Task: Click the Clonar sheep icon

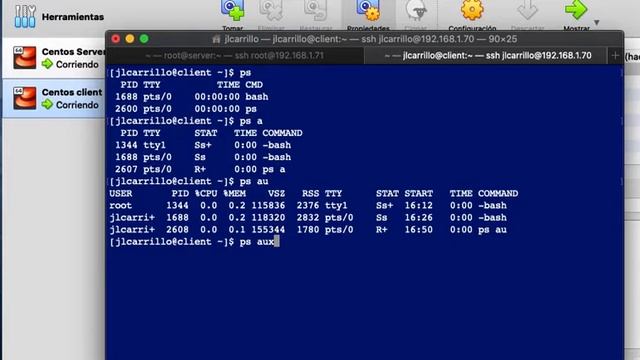Action: pos(416,11)
